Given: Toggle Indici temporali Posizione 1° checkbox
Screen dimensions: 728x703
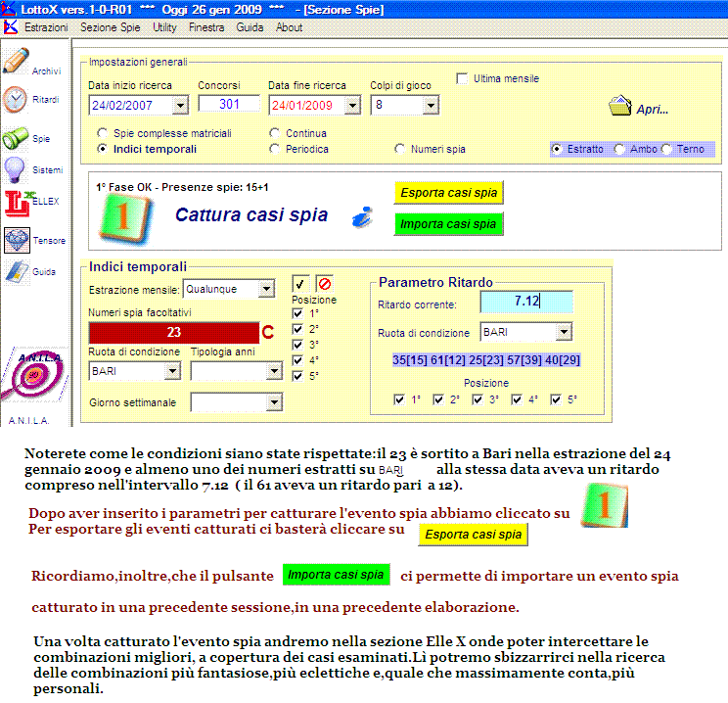Looking at the screenshot, I should [x=297, y=313].
